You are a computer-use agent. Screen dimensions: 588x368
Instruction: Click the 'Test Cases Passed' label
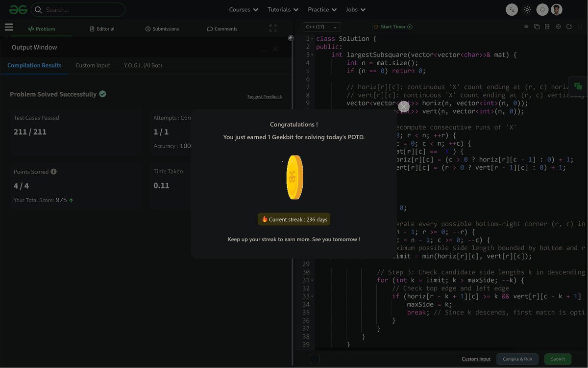(36, 118)
